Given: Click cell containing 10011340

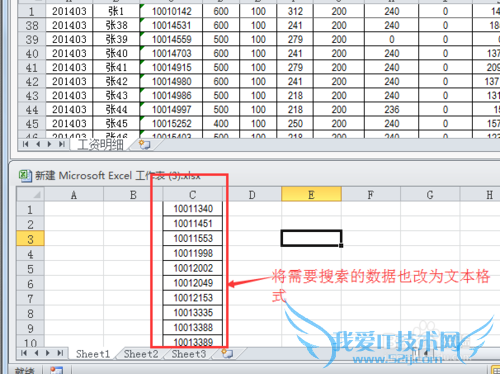Looking at the screenshot, I should click(x=193, y=209).
